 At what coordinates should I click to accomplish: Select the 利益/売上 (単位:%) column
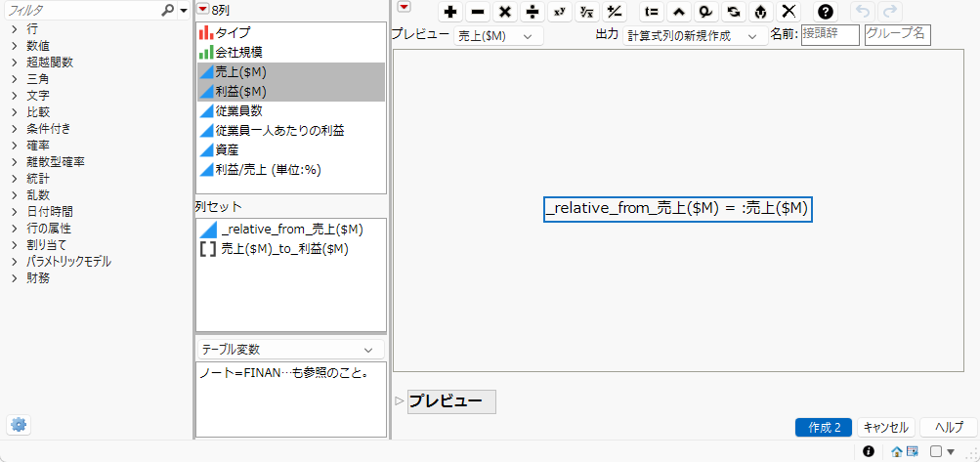coord(291,169)
